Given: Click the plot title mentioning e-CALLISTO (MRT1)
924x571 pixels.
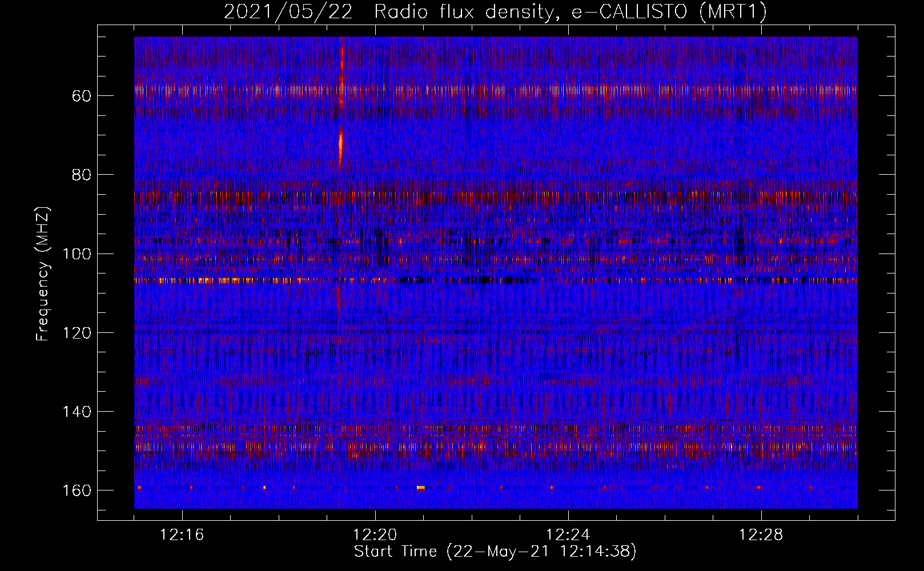Looking at the screenshot, I should point(495,11).
